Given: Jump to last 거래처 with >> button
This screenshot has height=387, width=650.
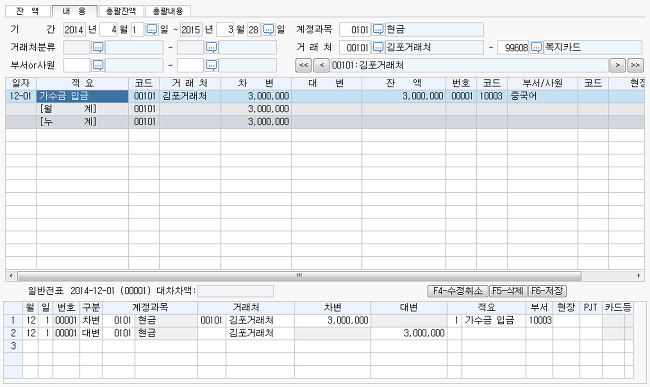Looking at the screenshot, I should tap(635, 65).
